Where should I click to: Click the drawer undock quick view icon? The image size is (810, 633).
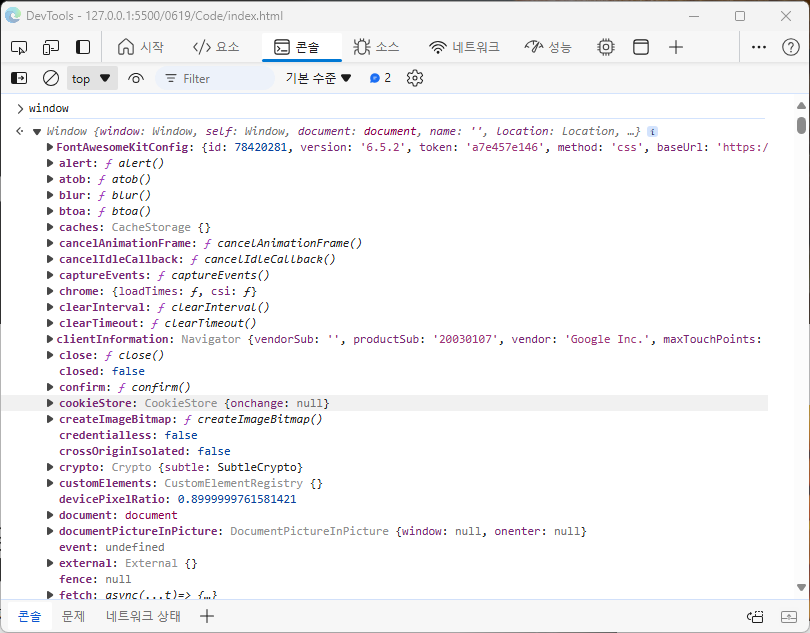(x=755, y=616)
